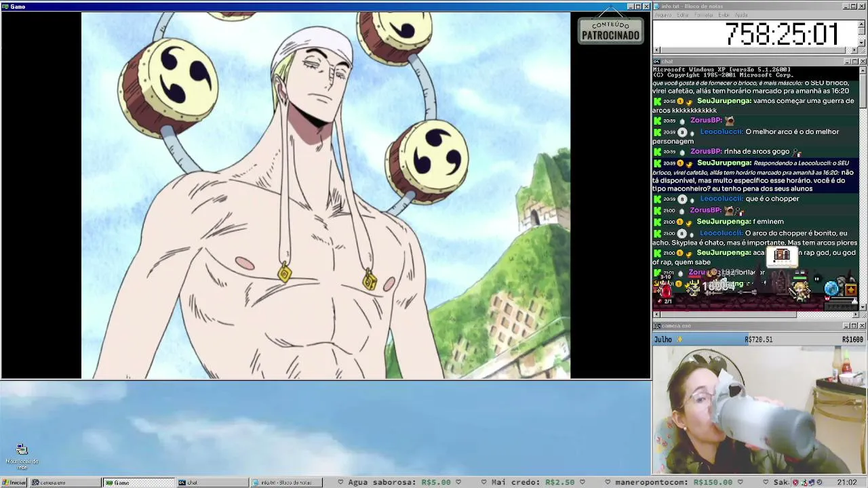Click Notepad horizontal scrollbar left arrow

pyautogui.click(x=657, y=50)
